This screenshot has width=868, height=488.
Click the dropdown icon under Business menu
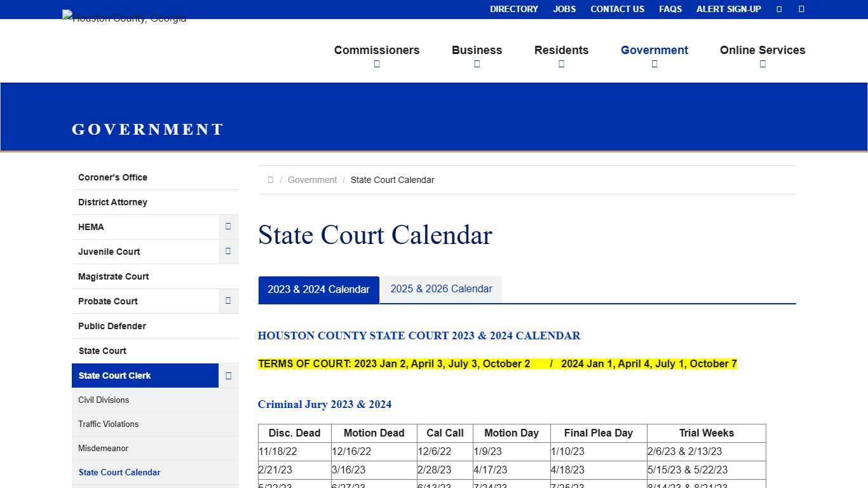click(477, 64)
